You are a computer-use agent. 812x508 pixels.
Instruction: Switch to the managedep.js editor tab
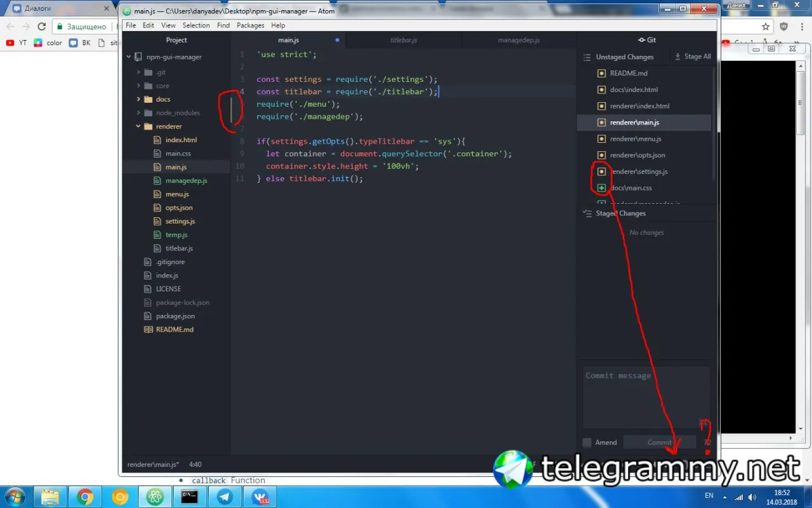point(519,40)
